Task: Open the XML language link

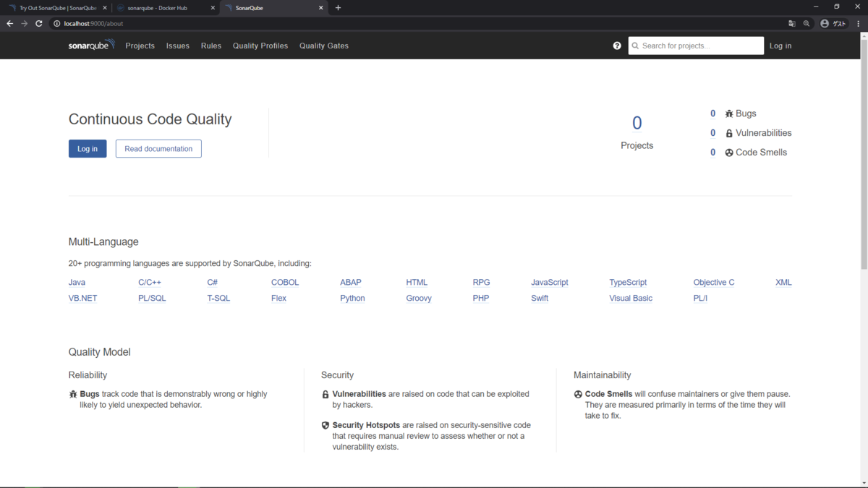Action: point(783,282)
